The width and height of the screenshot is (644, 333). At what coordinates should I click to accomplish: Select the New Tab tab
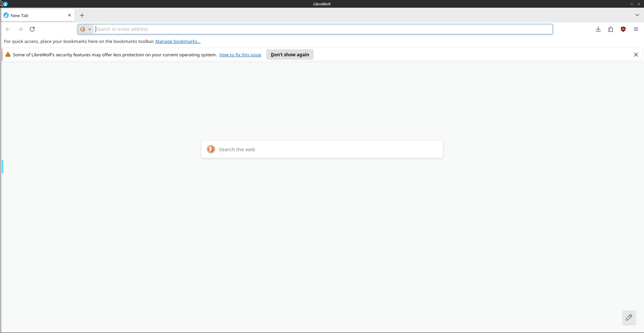tap(34, 15)
